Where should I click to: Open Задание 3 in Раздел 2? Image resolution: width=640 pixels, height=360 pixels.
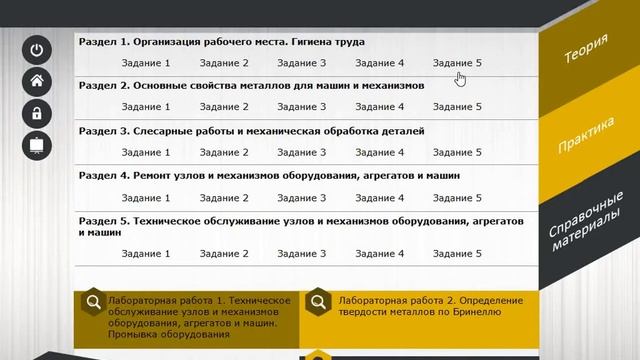(x=302, y=107)
